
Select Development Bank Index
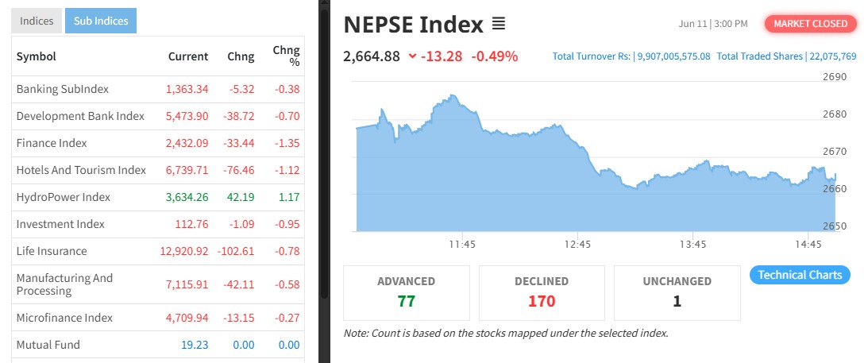pyautogui.click(x=80, y=116)
